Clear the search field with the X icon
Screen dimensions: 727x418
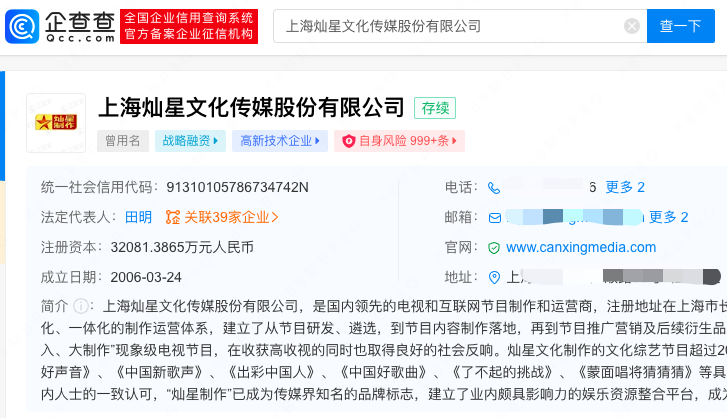631,26
